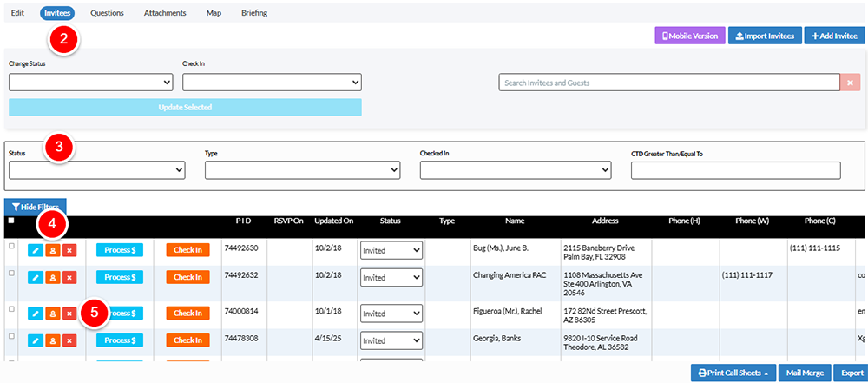Screen dimensions: 868x383
Task: Click the phone number (111) 111-1117
Action: (747, 274)
